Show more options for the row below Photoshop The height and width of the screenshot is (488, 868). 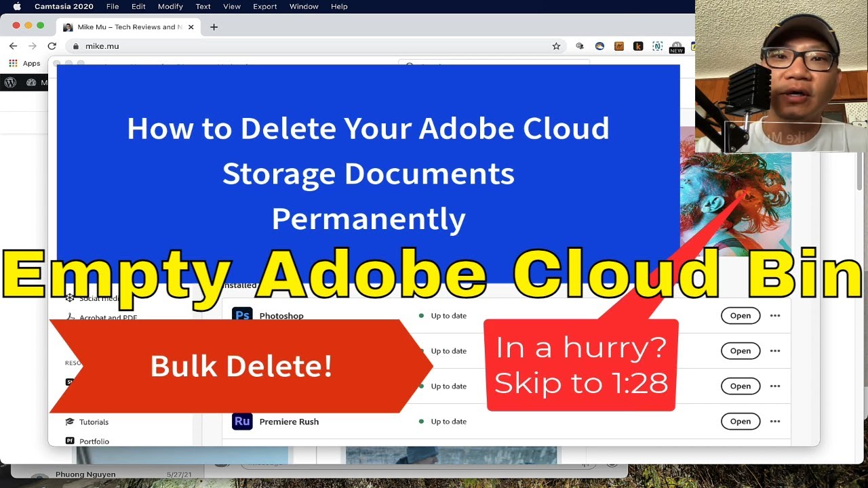pyautogui.click(x=775, y=351)
